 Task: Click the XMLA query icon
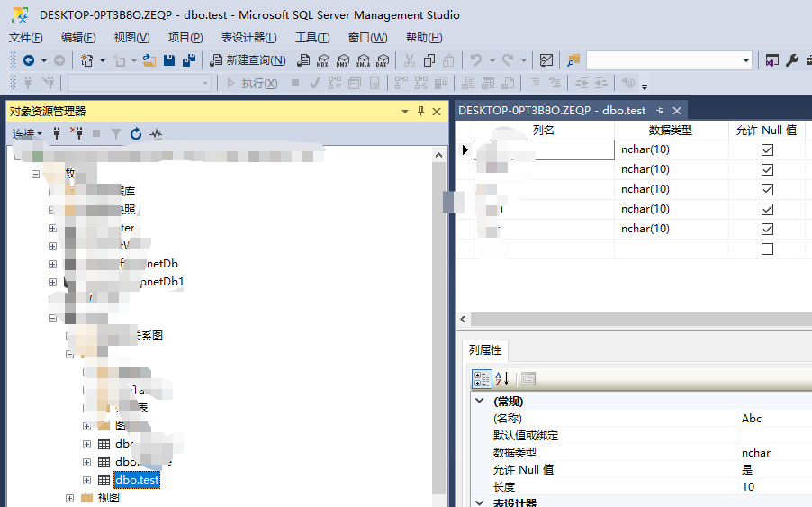(363, 60)
